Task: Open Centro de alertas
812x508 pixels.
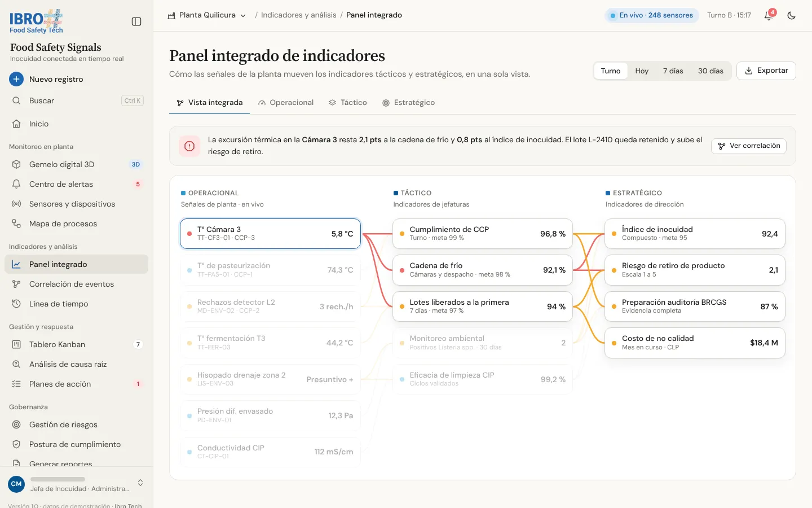Action: pos(76,184)
